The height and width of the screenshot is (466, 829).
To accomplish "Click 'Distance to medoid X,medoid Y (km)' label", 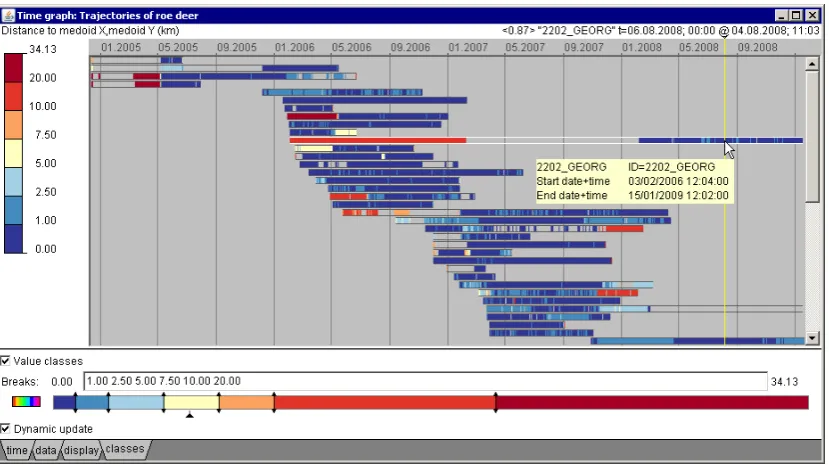I will click(90, 31).
